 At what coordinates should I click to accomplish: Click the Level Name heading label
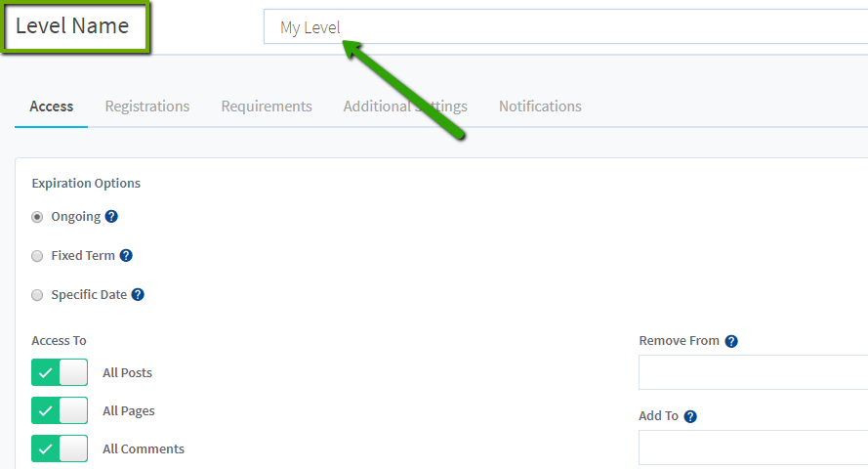(x=73, y=26)
